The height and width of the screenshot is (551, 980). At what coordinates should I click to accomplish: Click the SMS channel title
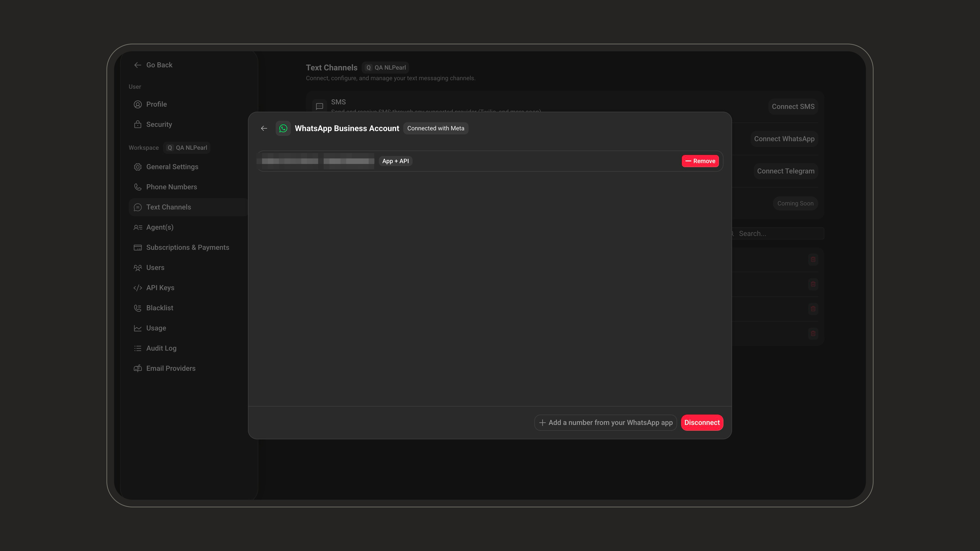coord(338,102)
